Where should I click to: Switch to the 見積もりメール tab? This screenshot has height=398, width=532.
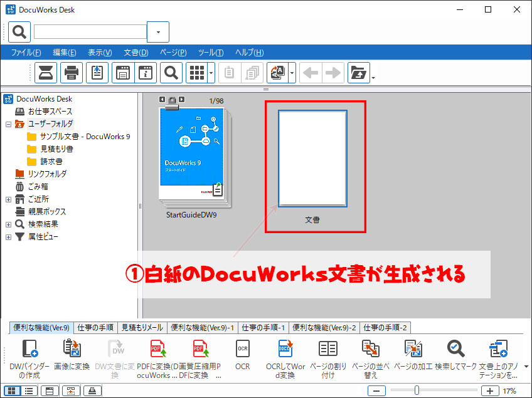(142, 327)
